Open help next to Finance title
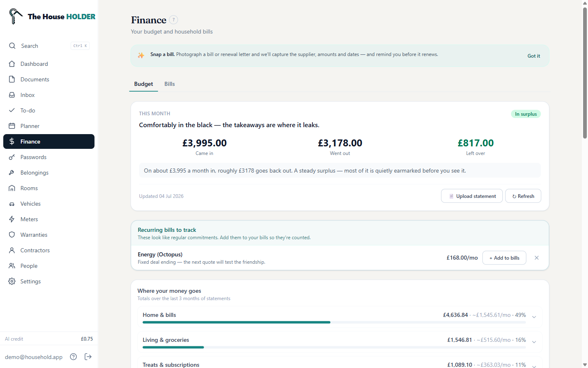 [174, 20]
